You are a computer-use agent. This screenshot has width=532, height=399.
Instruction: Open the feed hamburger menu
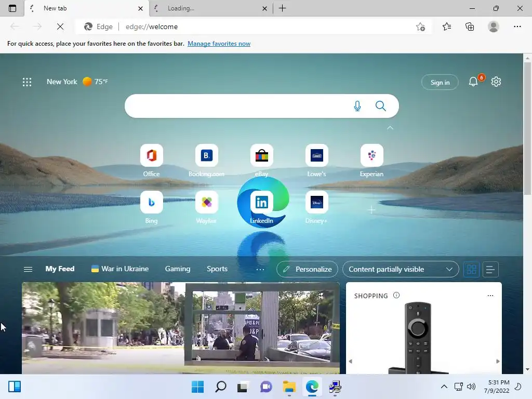(28, 269)
